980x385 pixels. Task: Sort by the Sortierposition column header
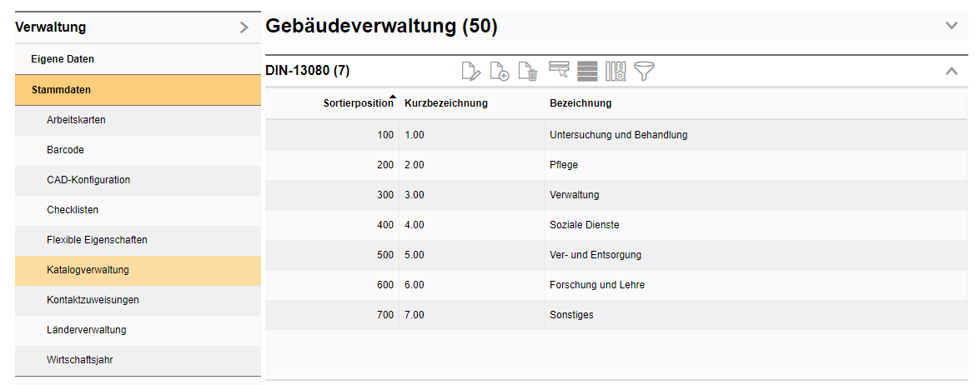[358, 103]
